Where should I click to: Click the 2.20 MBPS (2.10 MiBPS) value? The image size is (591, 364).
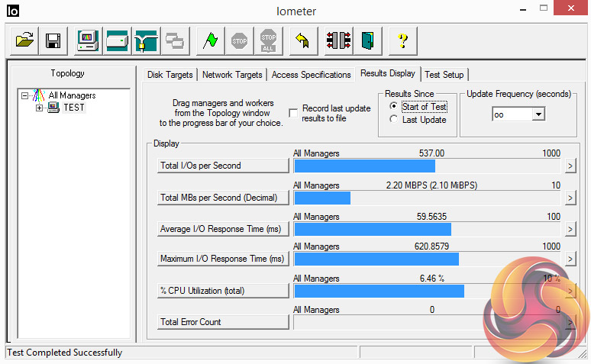[x=431, y=185]
